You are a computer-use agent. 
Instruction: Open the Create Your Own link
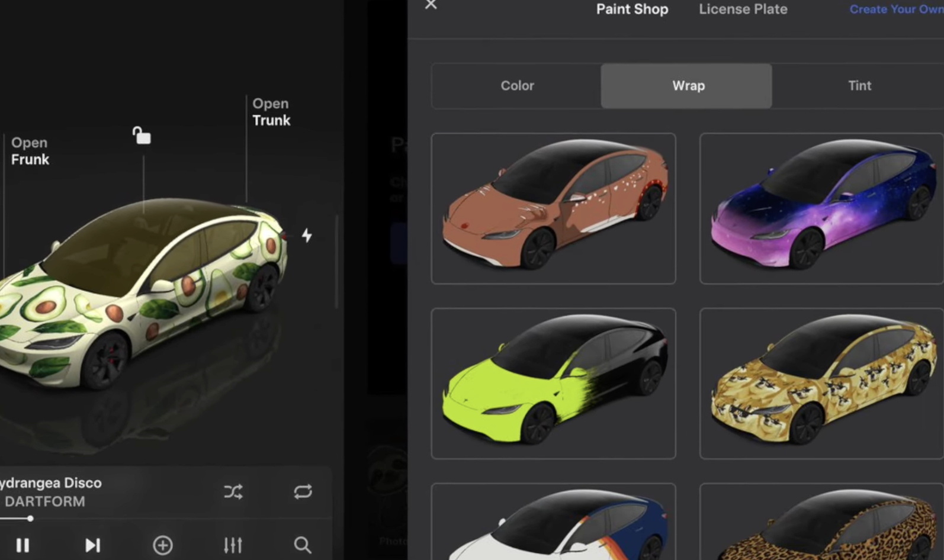[x=895, y=9]
